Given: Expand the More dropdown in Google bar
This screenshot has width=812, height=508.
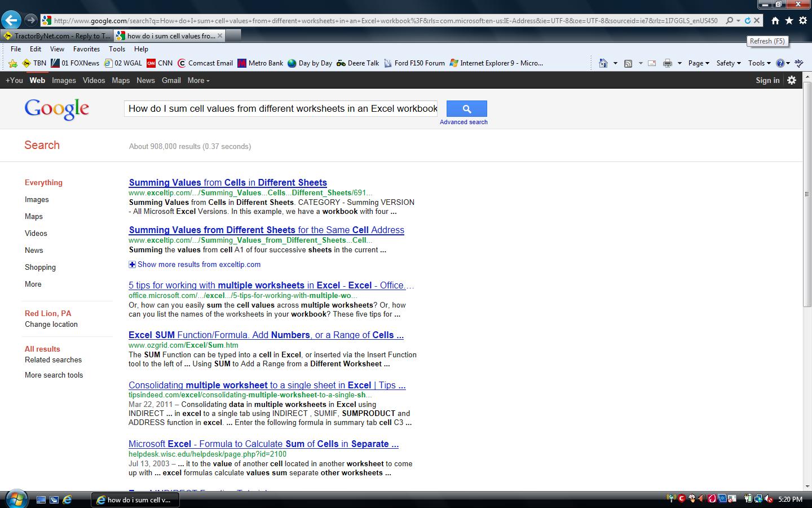Looking at the screenshot, I should (x=198, y=80).
